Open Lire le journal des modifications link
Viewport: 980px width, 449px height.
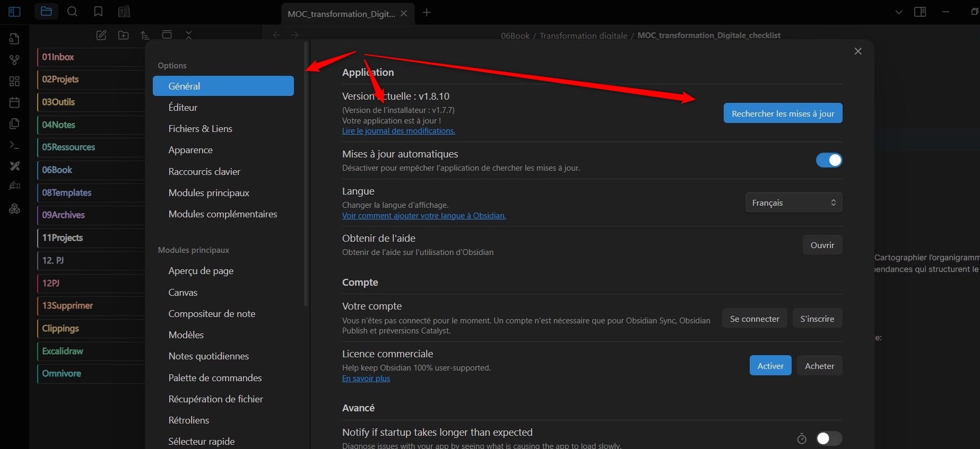point(398,131)
